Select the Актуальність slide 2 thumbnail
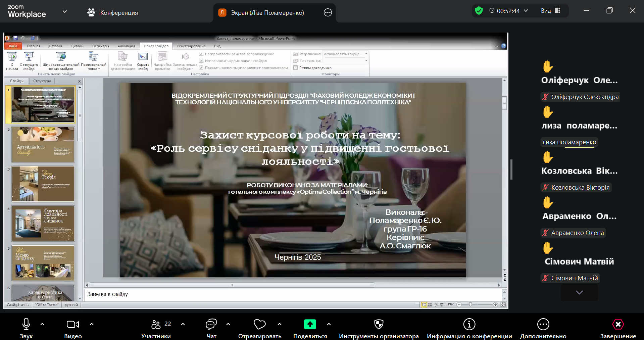The image size is (644, 340). point(43,144)
